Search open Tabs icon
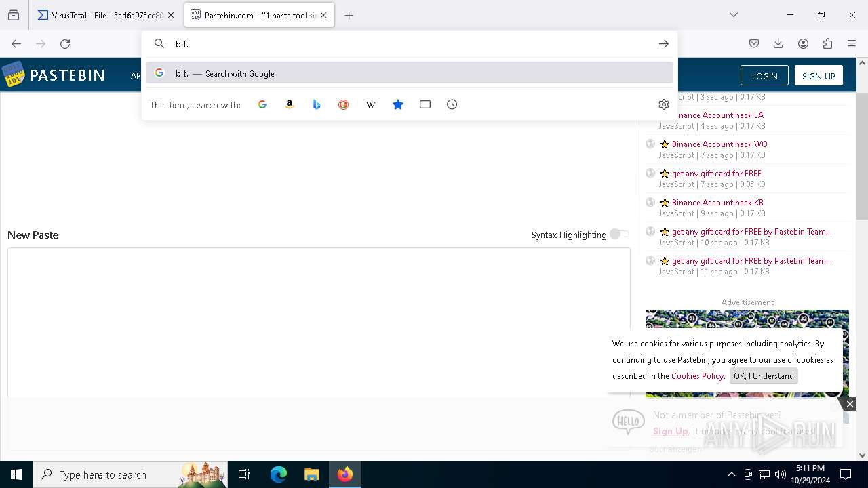The width and height of the screenshot is (868, 488). click(x=425, y=104)
